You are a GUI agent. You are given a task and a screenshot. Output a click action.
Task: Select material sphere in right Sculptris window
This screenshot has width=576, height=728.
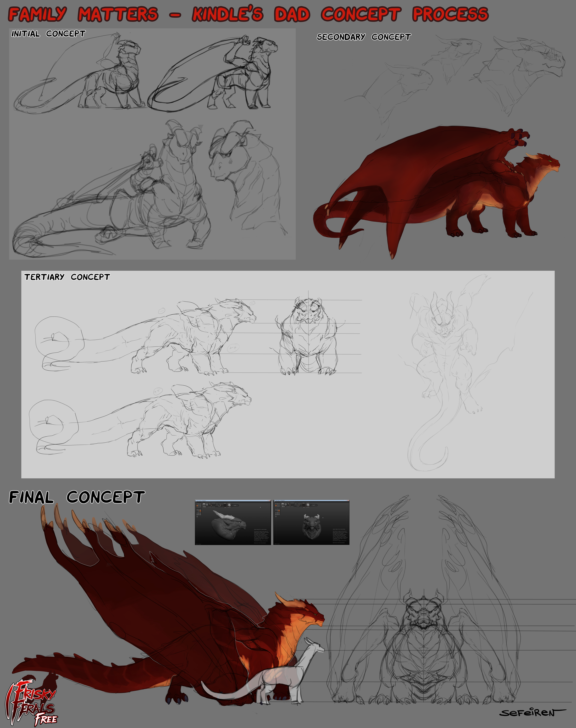click(308, 505)
